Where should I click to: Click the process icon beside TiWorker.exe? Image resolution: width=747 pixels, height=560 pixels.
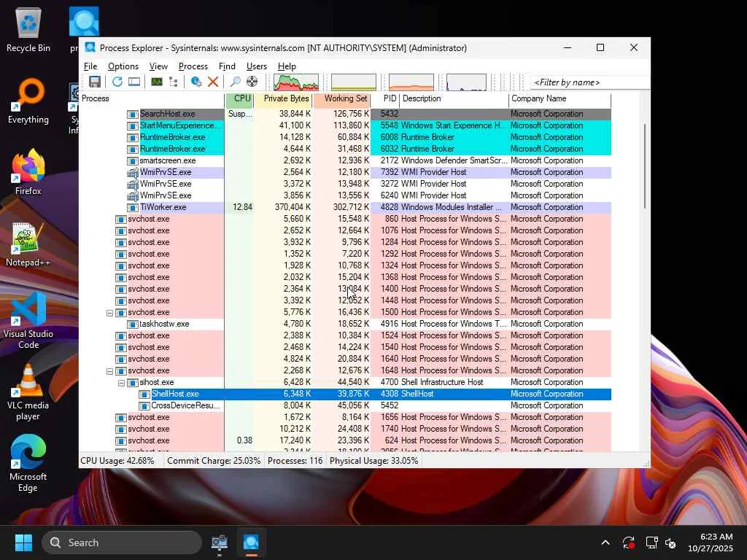[133, 208]
